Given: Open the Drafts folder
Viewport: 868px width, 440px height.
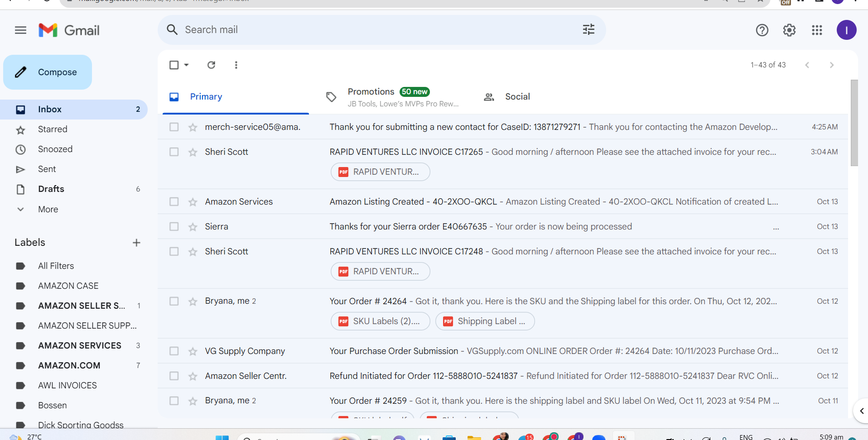Looking at the screenshot, I should (x=74, y=189).
